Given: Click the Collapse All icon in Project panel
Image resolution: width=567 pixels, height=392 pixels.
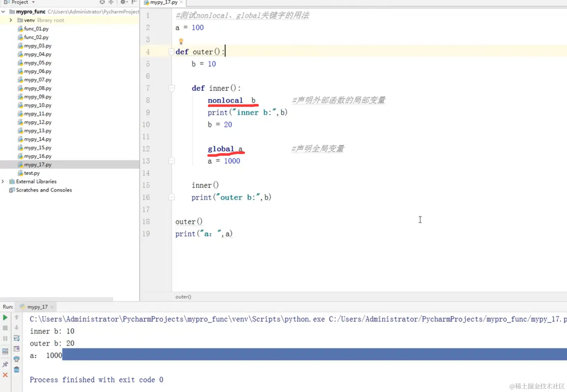Looking at the screenshot, I should coord(111,2).
